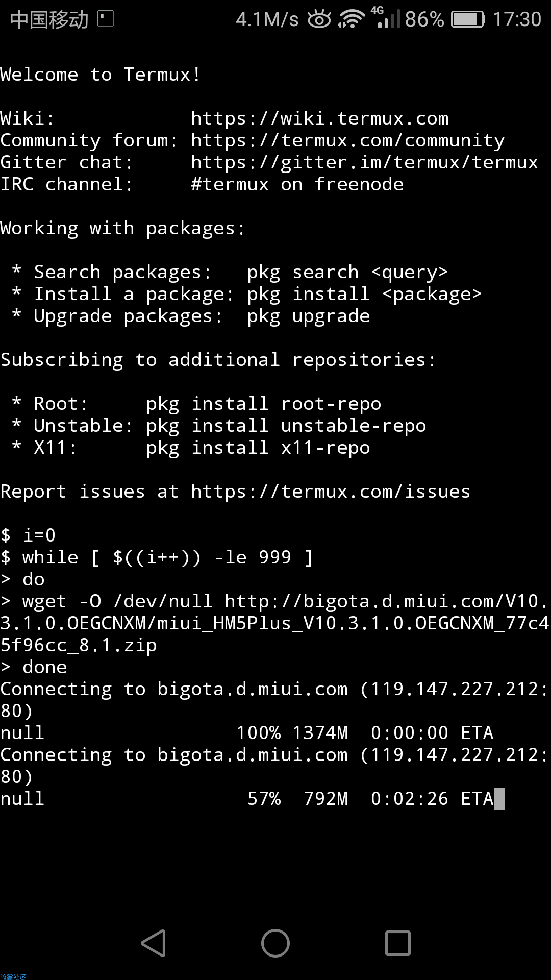
Task: Tap the completed 100% 1374M progress line
Action: point(247,733)
